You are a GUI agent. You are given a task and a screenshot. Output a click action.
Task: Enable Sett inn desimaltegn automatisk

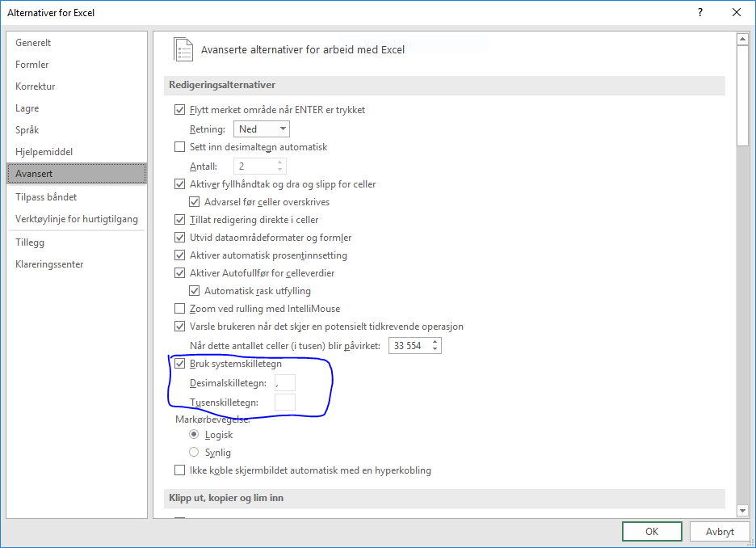point(179,146)
